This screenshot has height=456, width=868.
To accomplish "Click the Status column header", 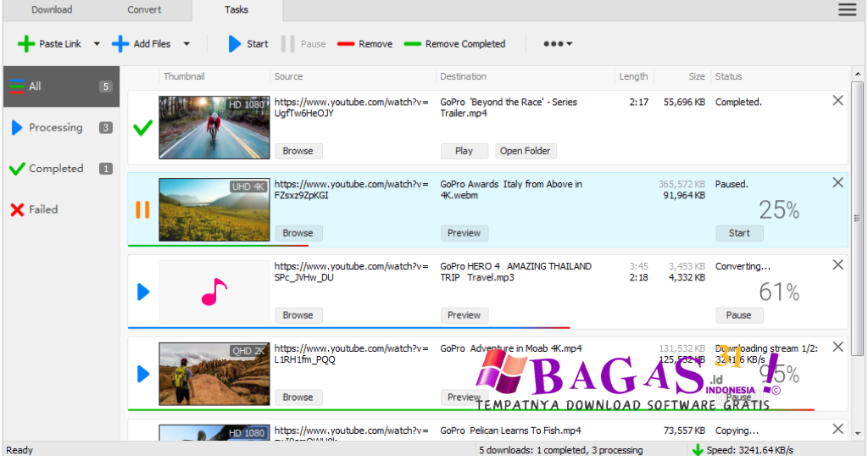I will (x=728, y=76).
